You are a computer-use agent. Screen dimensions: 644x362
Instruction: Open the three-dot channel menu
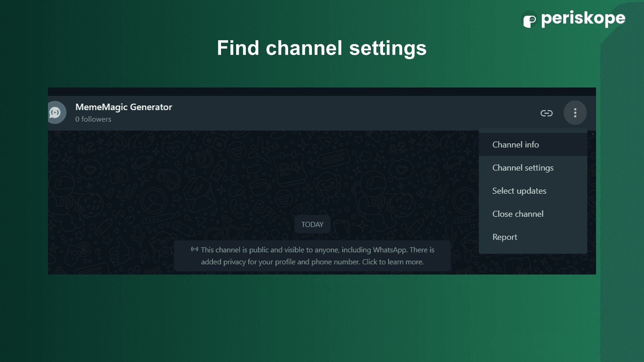coord(575,113)
